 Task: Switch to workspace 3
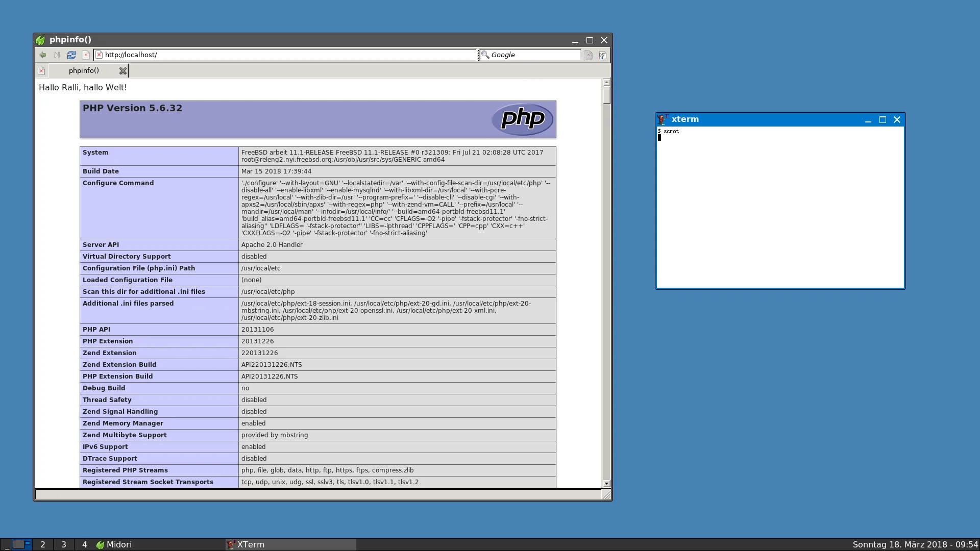click(64, 544)
